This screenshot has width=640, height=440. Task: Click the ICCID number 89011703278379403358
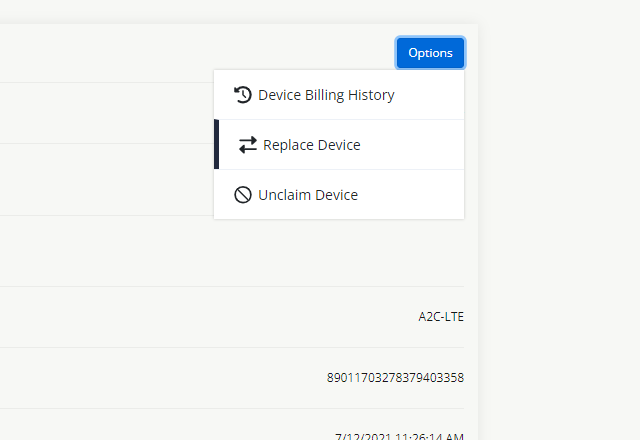395,378
